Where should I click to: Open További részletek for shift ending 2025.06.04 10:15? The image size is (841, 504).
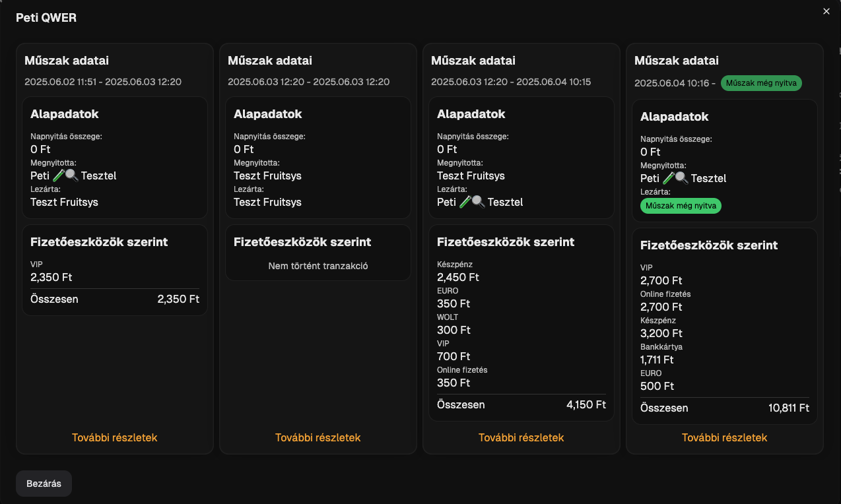[521, 437]
